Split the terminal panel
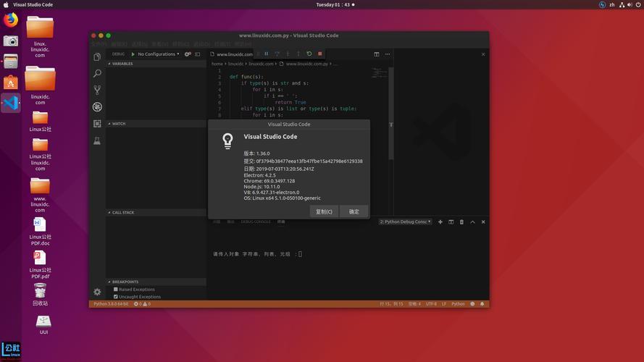 (x=451, y=222)
